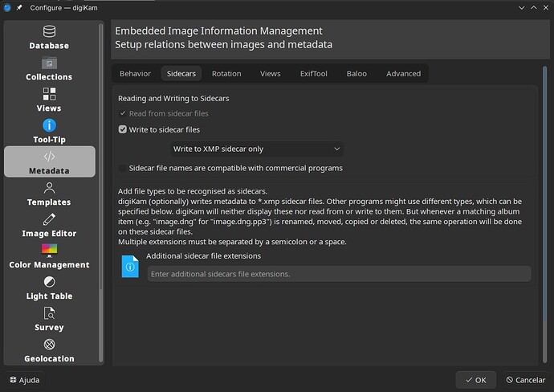This screenshot has height=392, width=554.
Task: Open Geolocation settings page
Action: [x=49, y=350]
